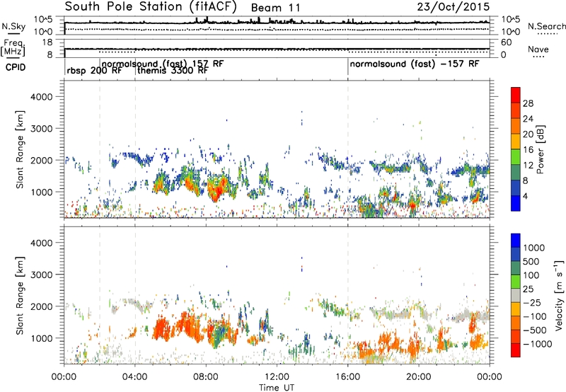The height and width of the screenshot is (392, 566).
Task: Click the 'CPID' row label
Action: pos(16,67)
